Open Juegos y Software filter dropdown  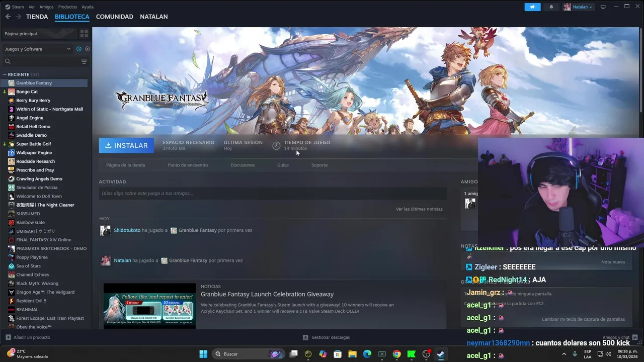click(x=38, y=49)
